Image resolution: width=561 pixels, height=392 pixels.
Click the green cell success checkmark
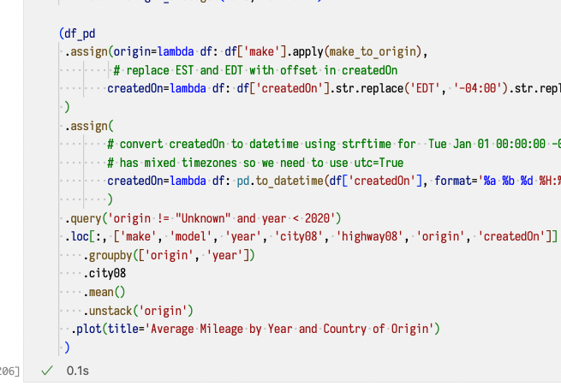(48, 371)
